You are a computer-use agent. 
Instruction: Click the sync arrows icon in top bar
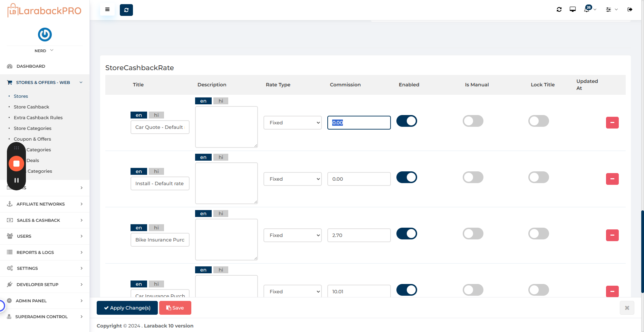point(559,10)
